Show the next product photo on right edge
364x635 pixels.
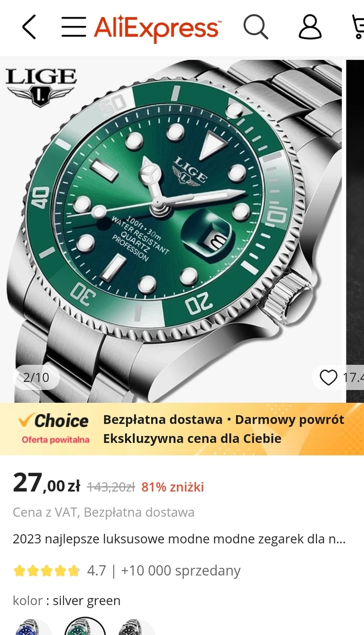[356, 231]
